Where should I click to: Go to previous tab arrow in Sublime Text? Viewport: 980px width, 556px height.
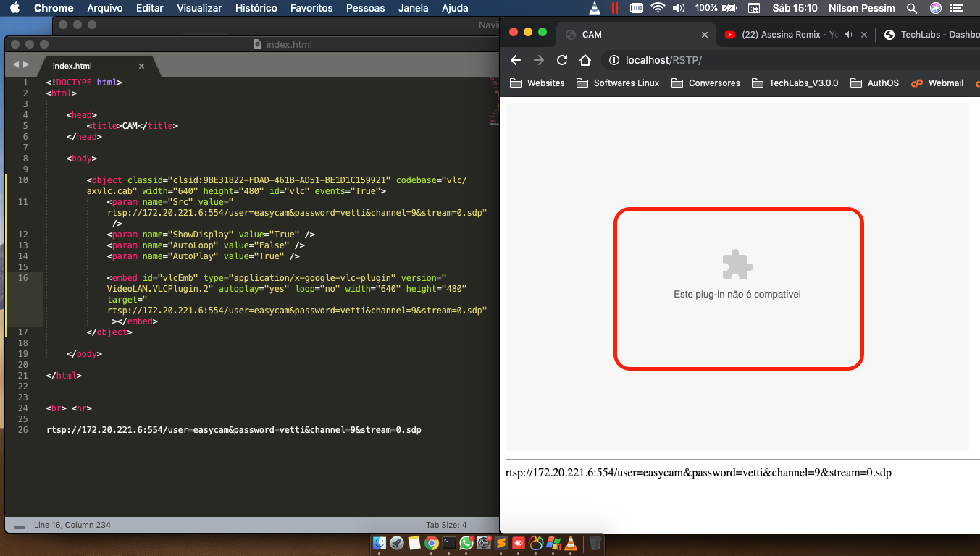pos(16,65)
